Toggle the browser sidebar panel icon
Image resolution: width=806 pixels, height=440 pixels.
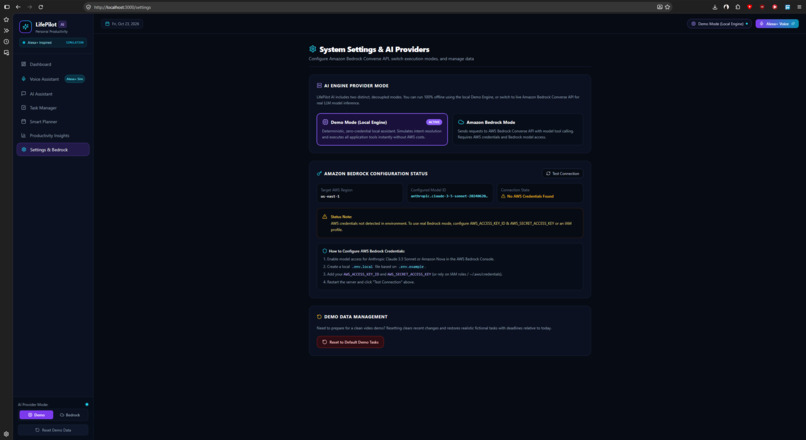point(7,7)
